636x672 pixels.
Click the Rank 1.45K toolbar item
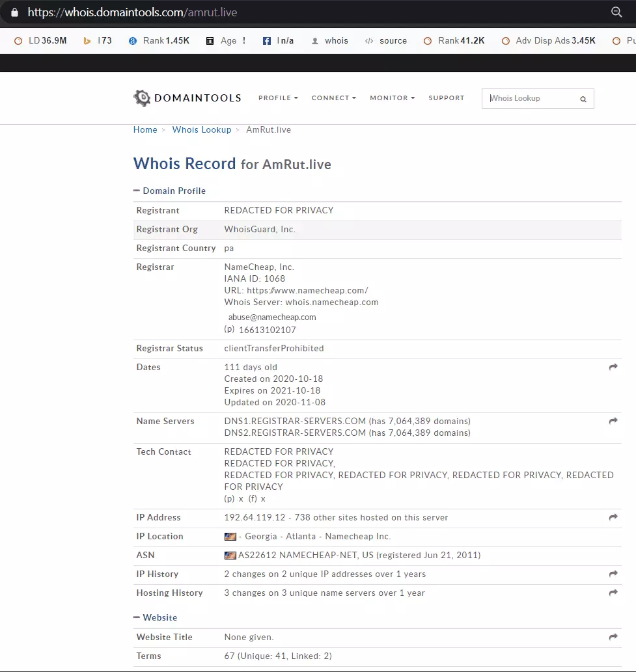pyautogui.click(x=159, y=41)
